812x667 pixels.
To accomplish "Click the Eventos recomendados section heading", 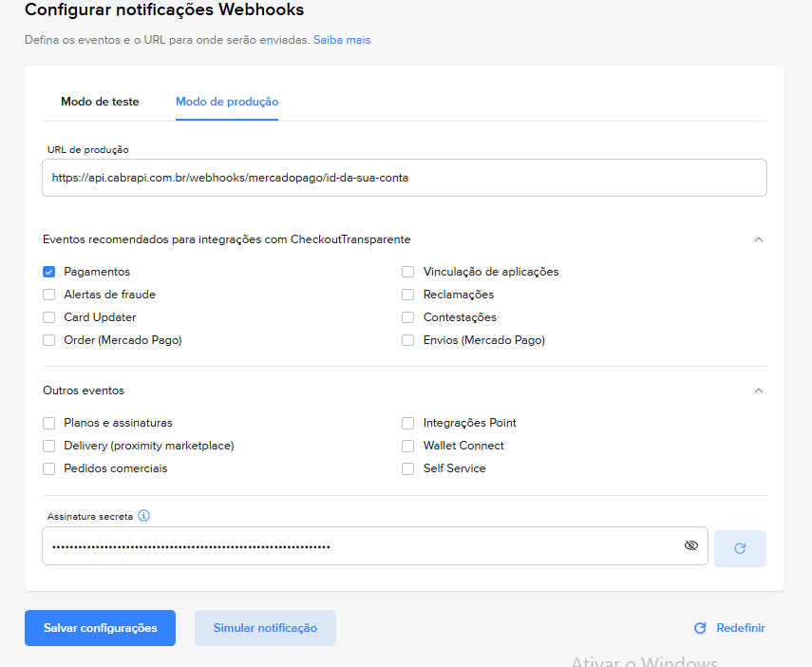I will [x=226, y=239].
